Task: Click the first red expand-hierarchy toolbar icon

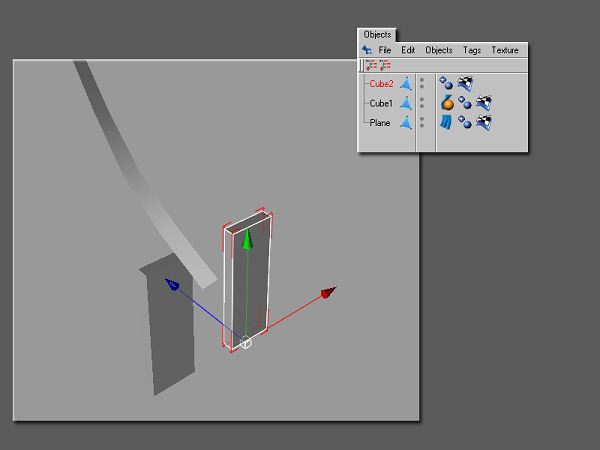Action: (x=370, y=65)
